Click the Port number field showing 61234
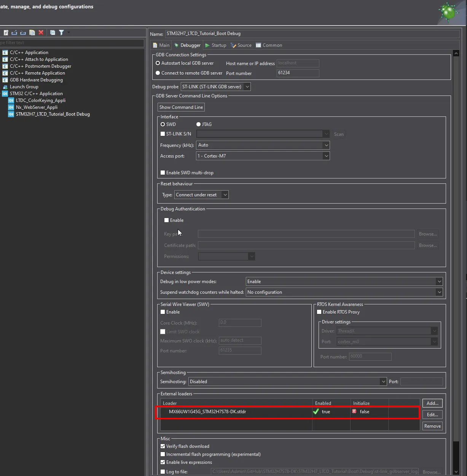This screenshot has width=467, height=476. [x=298, y=73]
